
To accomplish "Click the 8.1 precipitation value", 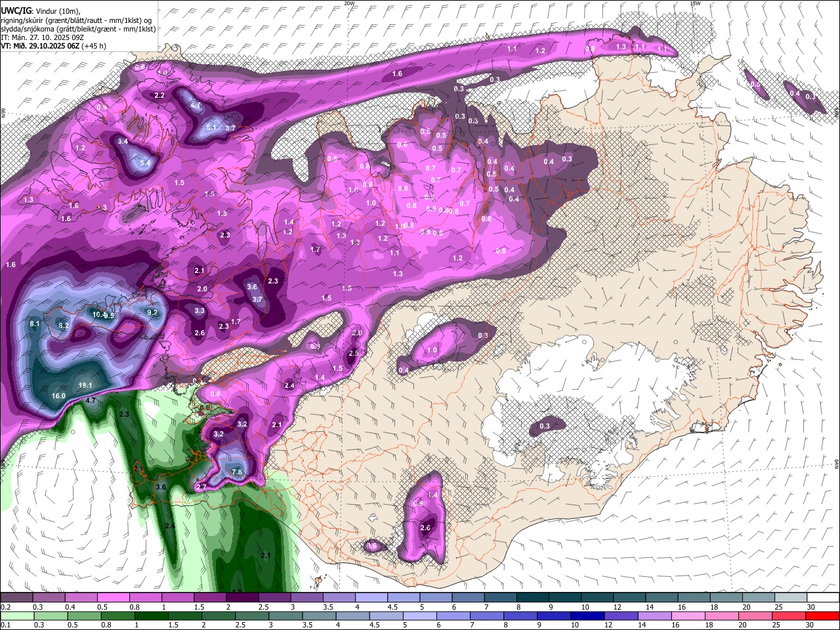I will pyautogui.click(x=35, y=324).
